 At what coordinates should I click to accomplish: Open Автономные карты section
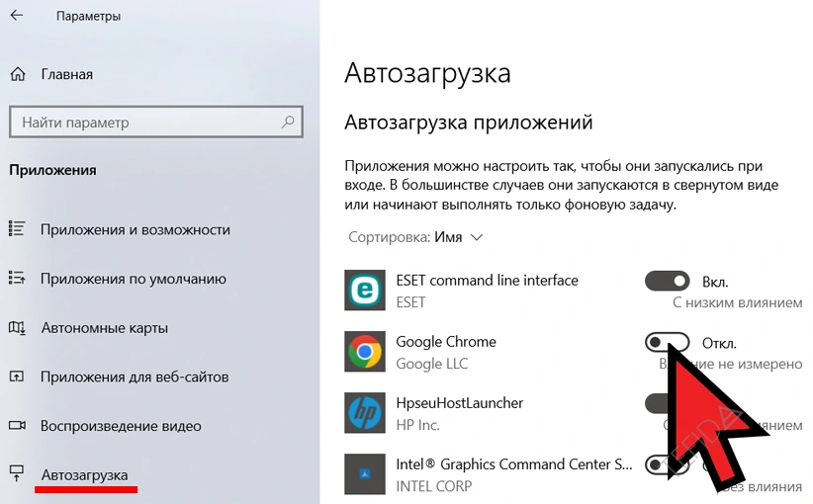(x=105, y=328)
